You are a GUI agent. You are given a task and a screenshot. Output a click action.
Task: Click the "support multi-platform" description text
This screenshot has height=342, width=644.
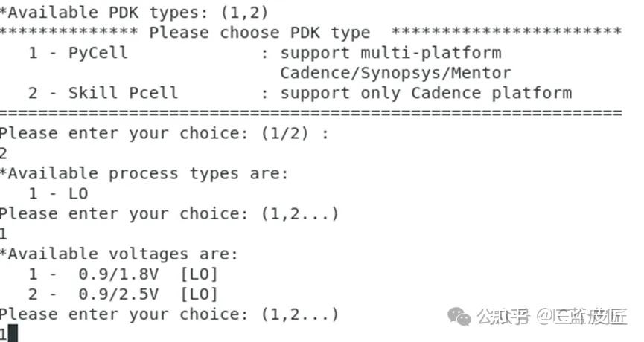tap(390, 53)
